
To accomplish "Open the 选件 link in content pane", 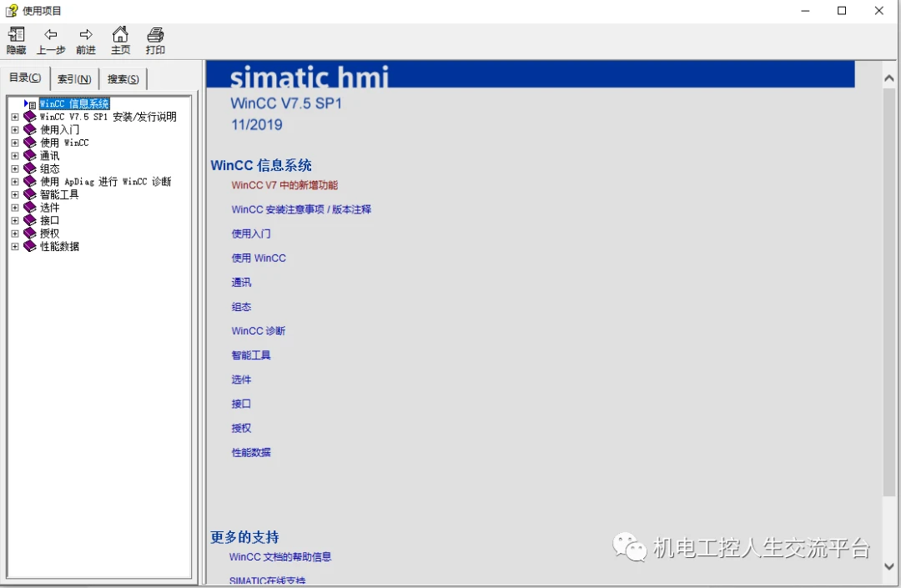I will tap(241, 379).
